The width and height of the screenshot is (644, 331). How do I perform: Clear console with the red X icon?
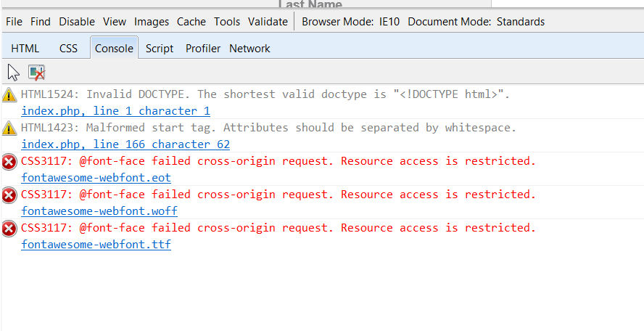[36, 73]
